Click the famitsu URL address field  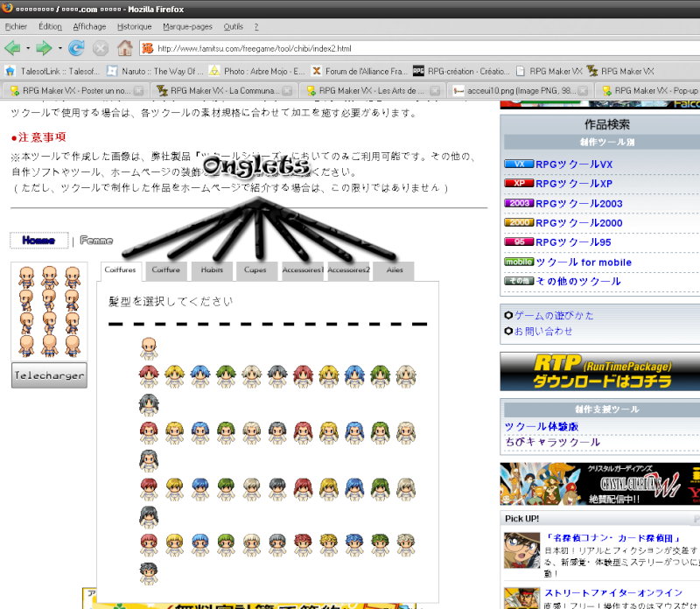point(420,48)
